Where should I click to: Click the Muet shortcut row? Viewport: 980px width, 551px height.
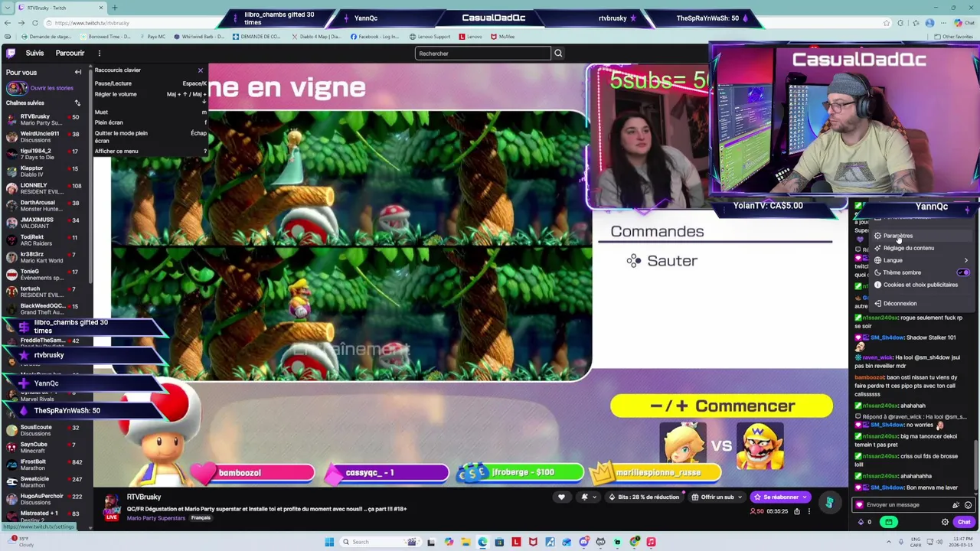point(150,112)
